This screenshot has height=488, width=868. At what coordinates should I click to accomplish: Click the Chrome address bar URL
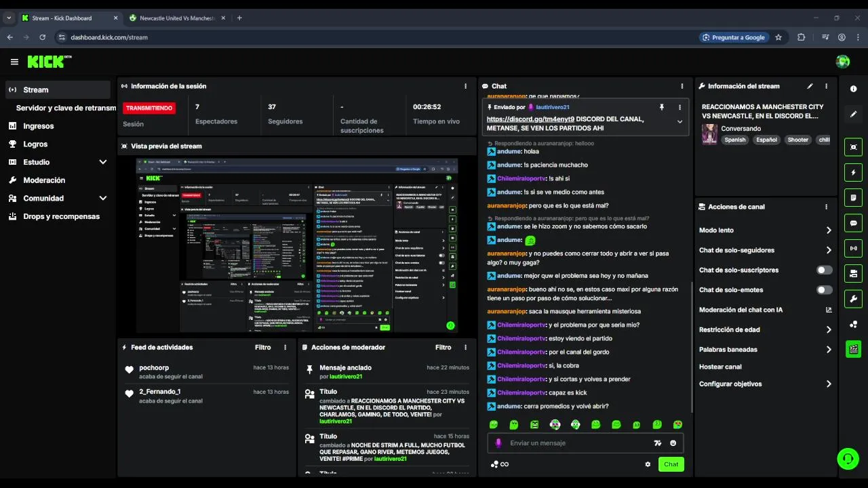(109, 37)
